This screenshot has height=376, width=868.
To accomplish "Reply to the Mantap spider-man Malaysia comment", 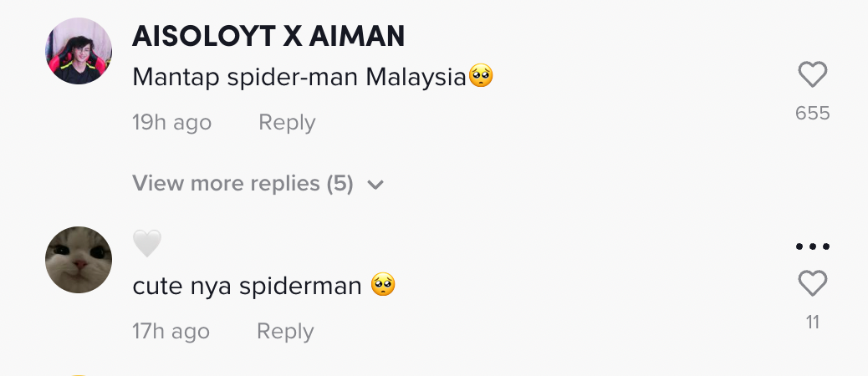I will point(287,122).
